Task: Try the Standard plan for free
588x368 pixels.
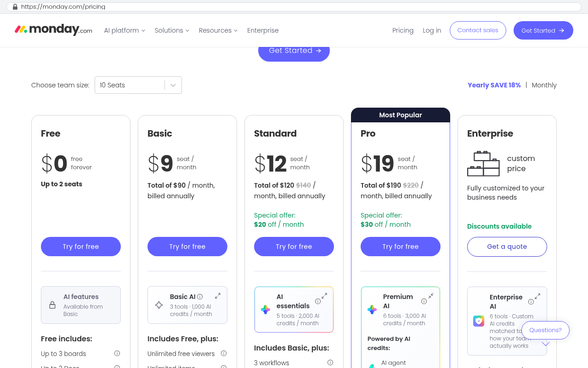Action: (x=294, y=247)
